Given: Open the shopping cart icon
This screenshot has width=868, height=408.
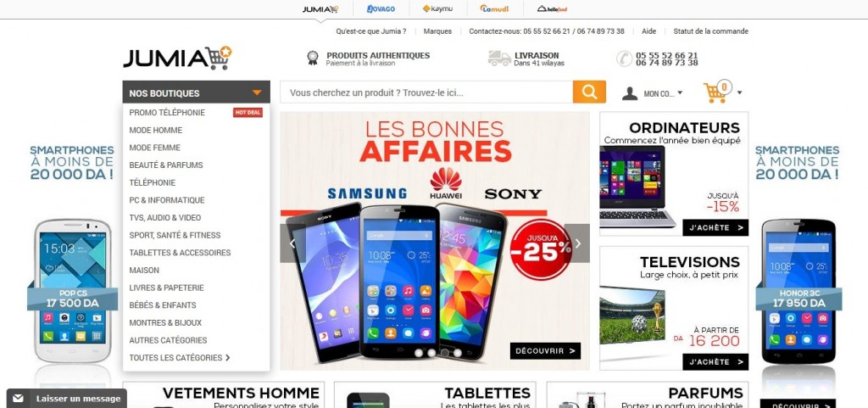Looking at the screenshot, I should [x=715, y=93].
